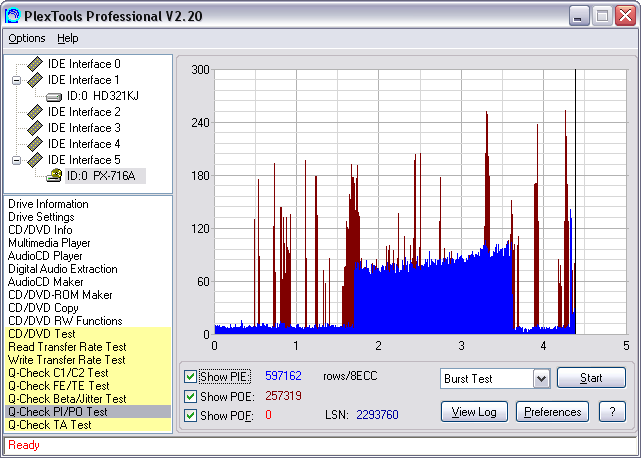Select CD/DVD Test

(88, 334)
